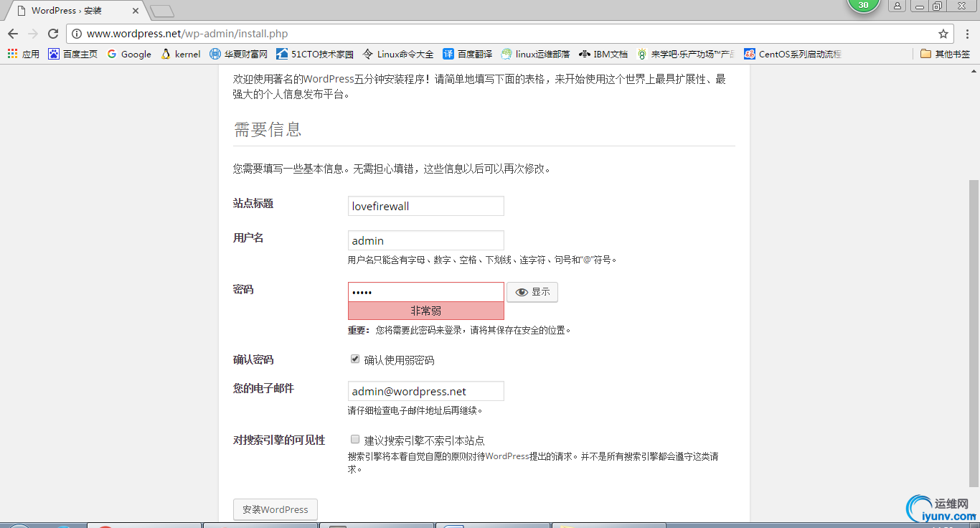Bookmark this page with the star icon
Screen dimensions: 980x528
pos(943,34)
